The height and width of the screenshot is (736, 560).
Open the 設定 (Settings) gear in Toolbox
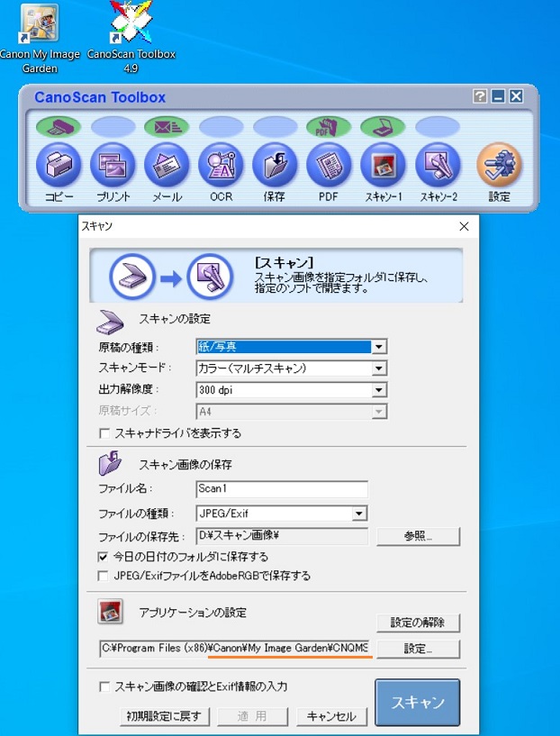(x=499, y=165)
